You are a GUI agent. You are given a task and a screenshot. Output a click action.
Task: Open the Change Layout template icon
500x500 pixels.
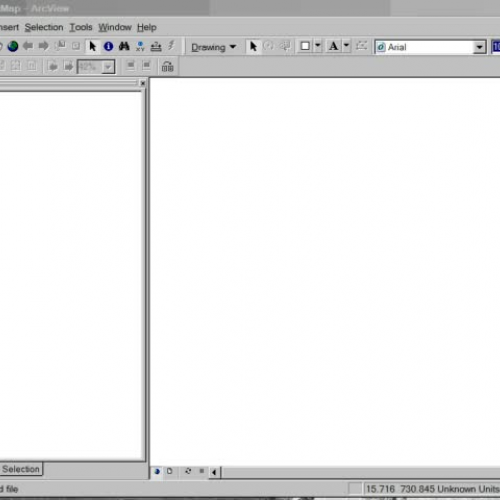pos(167,67)
